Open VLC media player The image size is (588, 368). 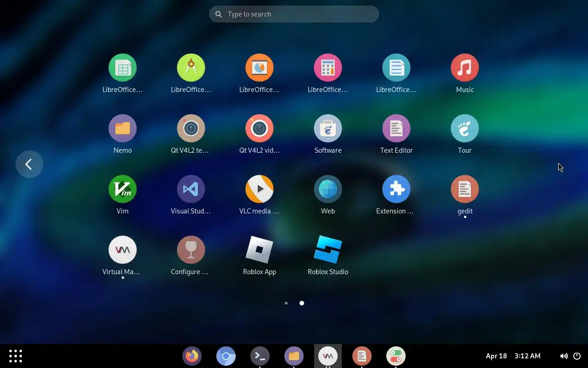point(260,189)
